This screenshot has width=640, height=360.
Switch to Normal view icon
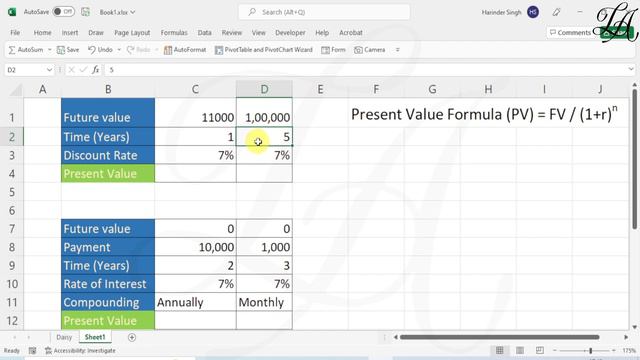click(x=500, y=351)
